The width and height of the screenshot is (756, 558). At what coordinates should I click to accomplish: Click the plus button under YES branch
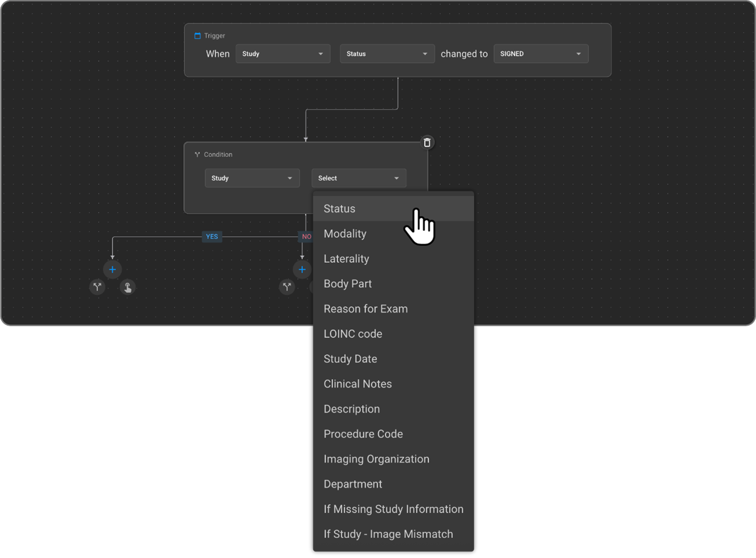coord(112,270)
